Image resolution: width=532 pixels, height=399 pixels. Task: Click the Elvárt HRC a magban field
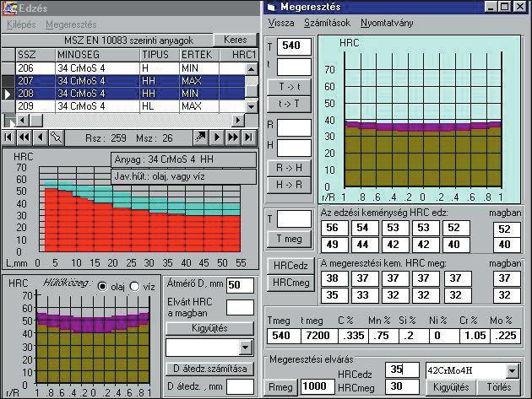point(240,307)
